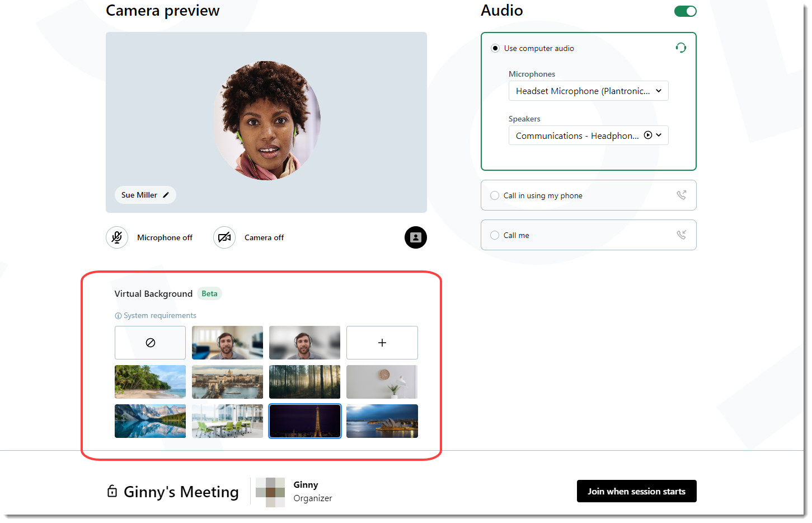Open System requirements link

(160, 316)
